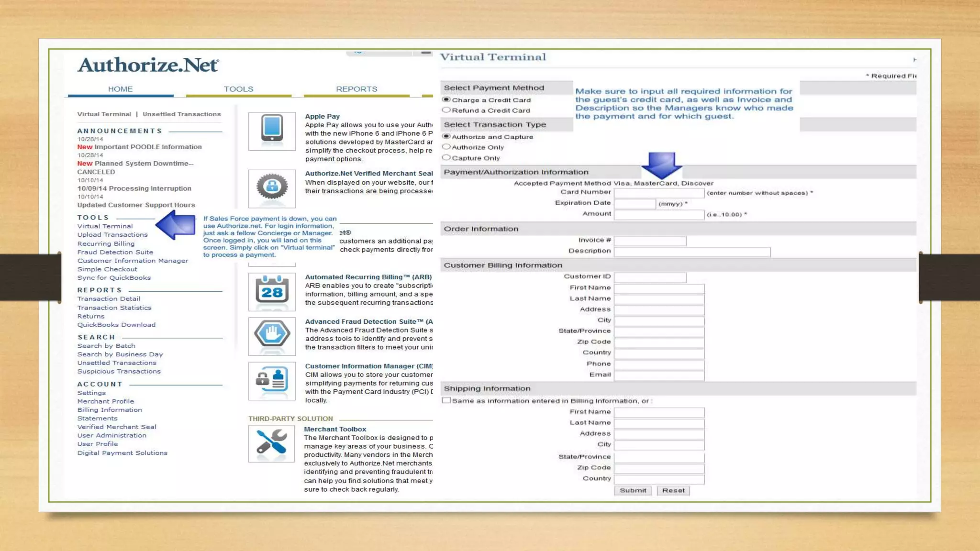Select Refund a Credit Card option
980x551 pixels.
[446, 110]
